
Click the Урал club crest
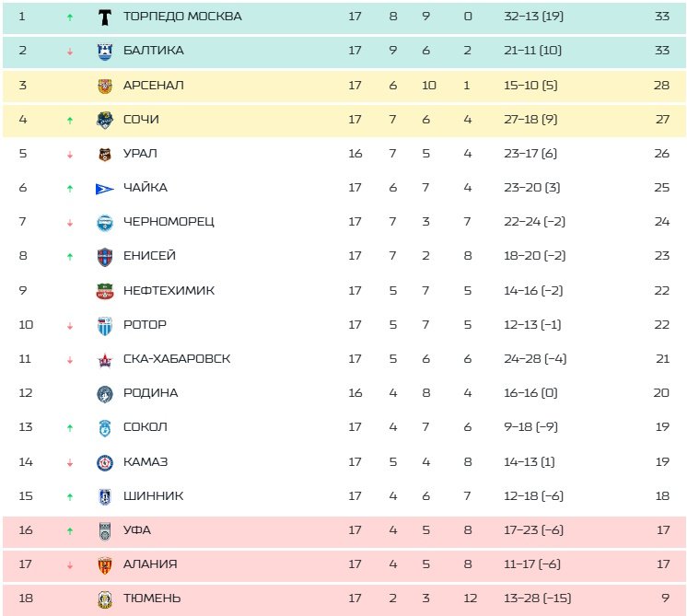(x=104, y=154)
